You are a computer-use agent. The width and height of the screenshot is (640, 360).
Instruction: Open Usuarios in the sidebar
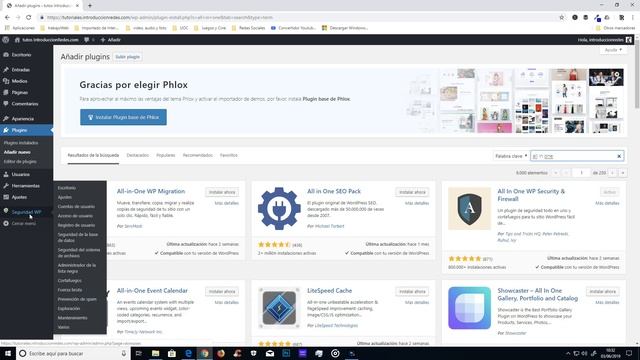(x=20, y=174)
